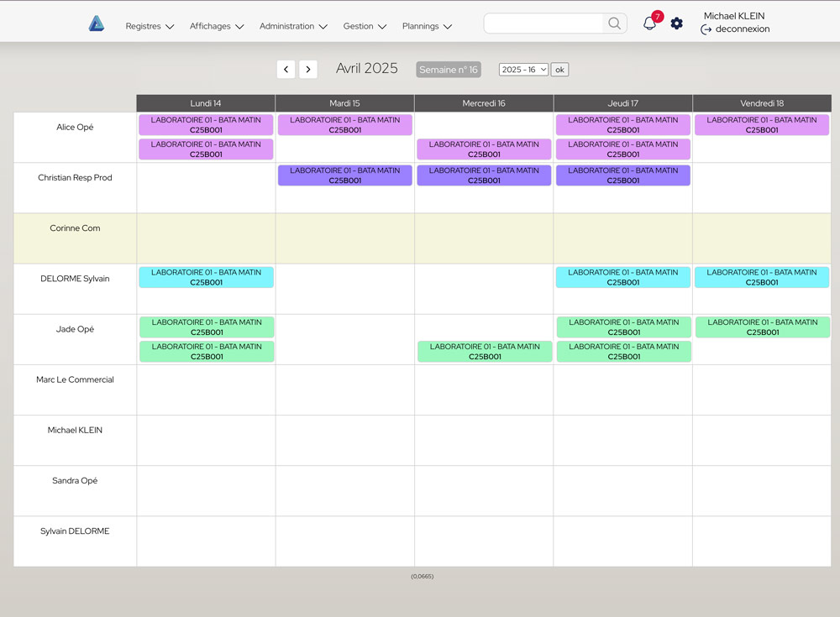Open the notifications bell icon
This screenshot has width=840, height=617.
click(x=649, y=24)
